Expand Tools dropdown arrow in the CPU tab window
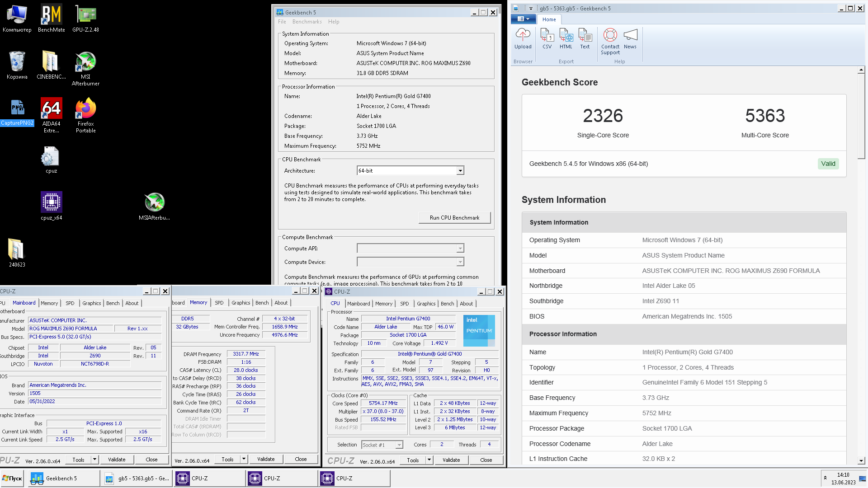The width and height of the screenshot is (868, 488). click(x=429, y=460)
